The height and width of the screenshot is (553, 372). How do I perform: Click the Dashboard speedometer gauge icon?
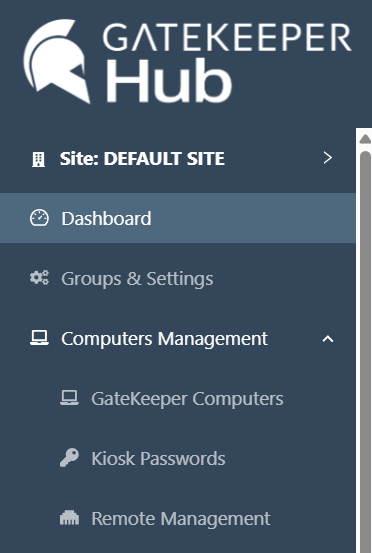pos(39,218)
